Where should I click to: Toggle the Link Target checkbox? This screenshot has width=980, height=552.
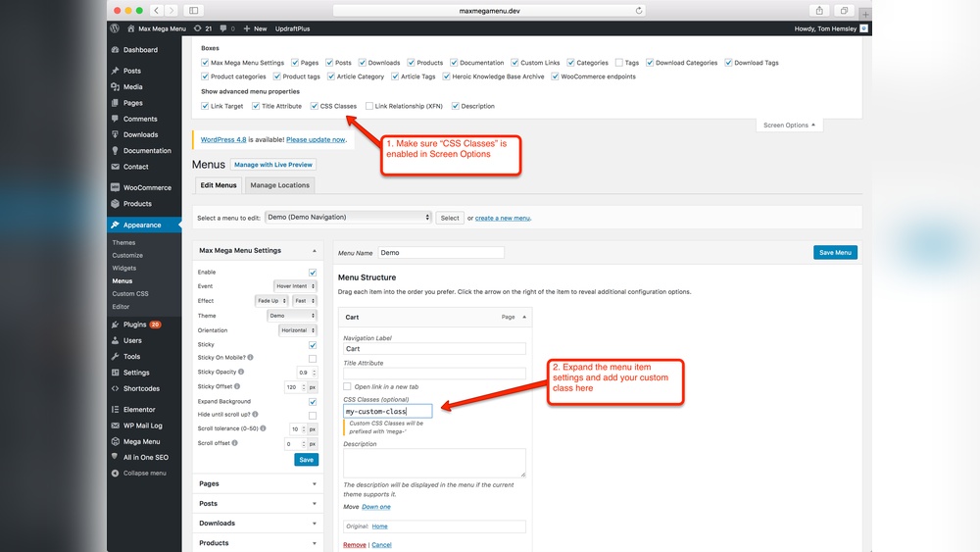tap(205, 106)
